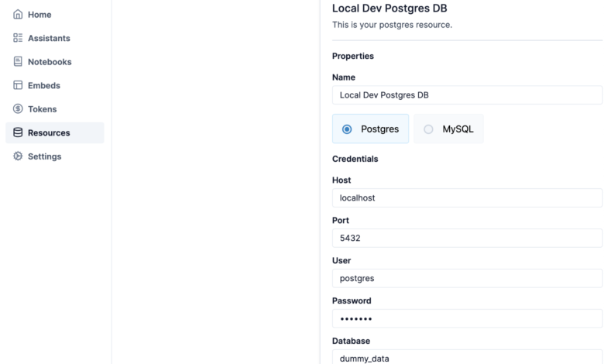Click the Host field containing localhost
This screenshot has width=604, height=364.
click(x=467, y=198)
